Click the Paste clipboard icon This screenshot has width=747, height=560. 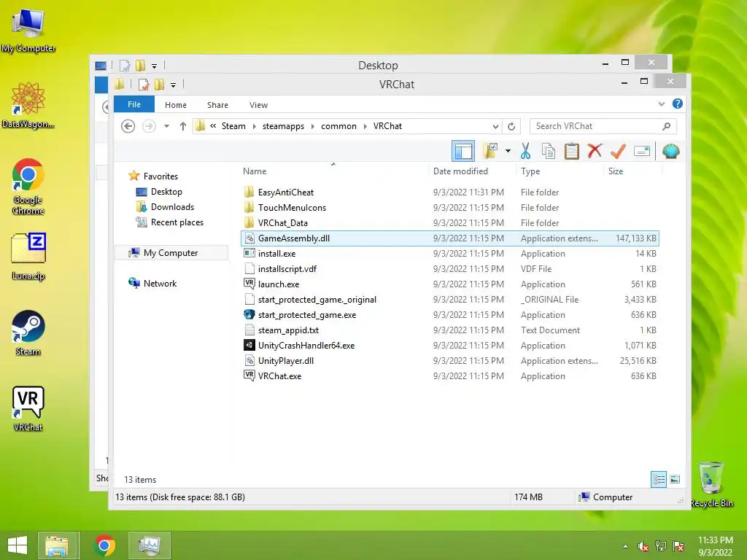[x=571, y=151]
